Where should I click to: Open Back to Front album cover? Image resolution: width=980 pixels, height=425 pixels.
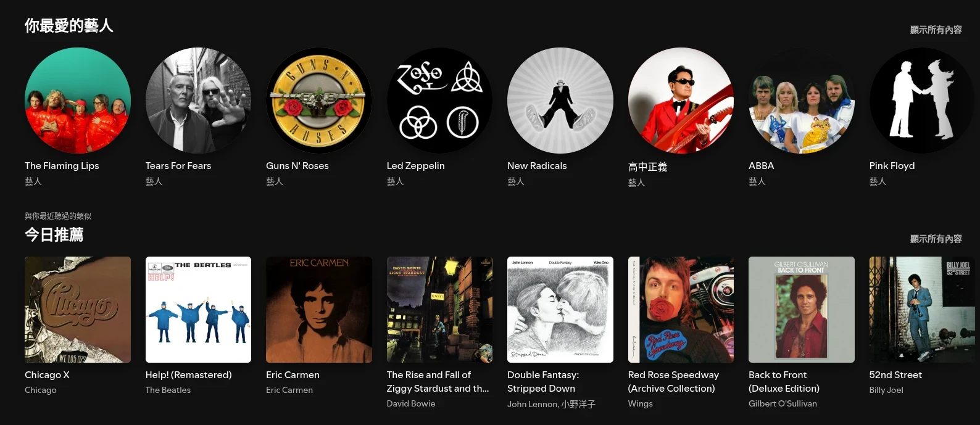pyautogui.click(x=802, y=310)
